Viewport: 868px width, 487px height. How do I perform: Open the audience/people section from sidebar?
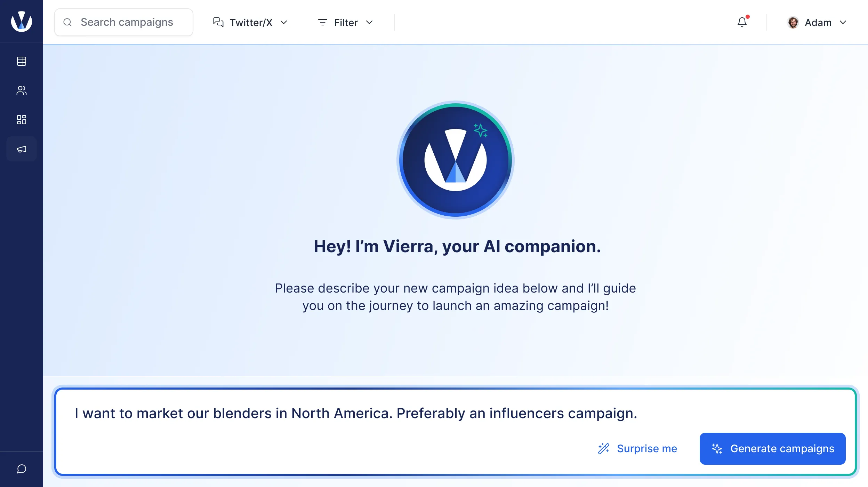(x=21, y=90)
